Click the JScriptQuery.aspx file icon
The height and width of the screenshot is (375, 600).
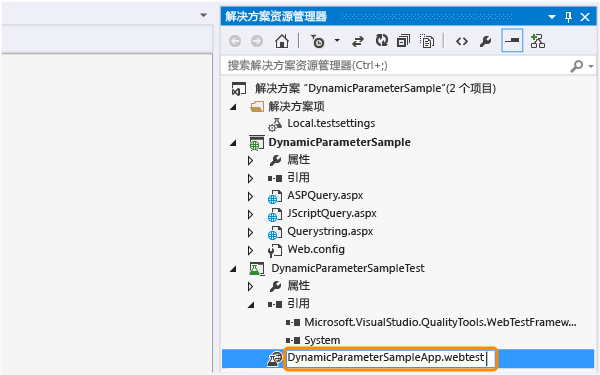coord(275,214)
